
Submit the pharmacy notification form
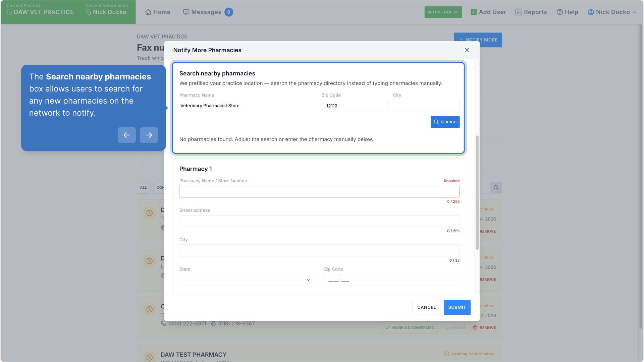coord(457,307)
